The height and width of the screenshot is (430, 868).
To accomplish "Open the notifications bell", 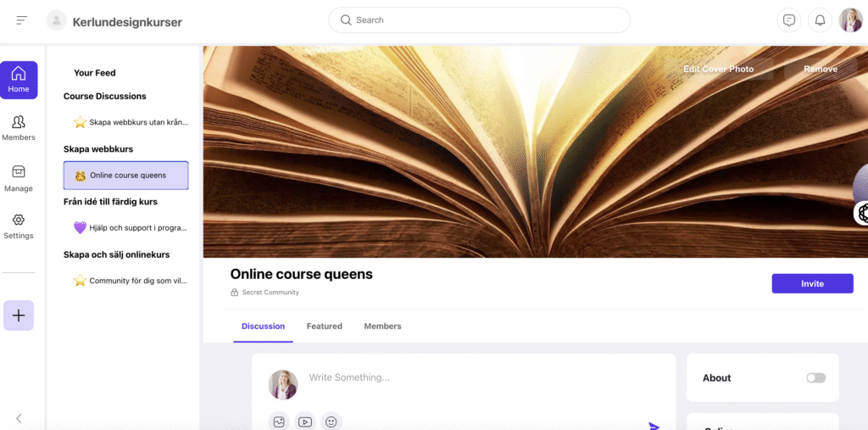I will click(821, 20).
